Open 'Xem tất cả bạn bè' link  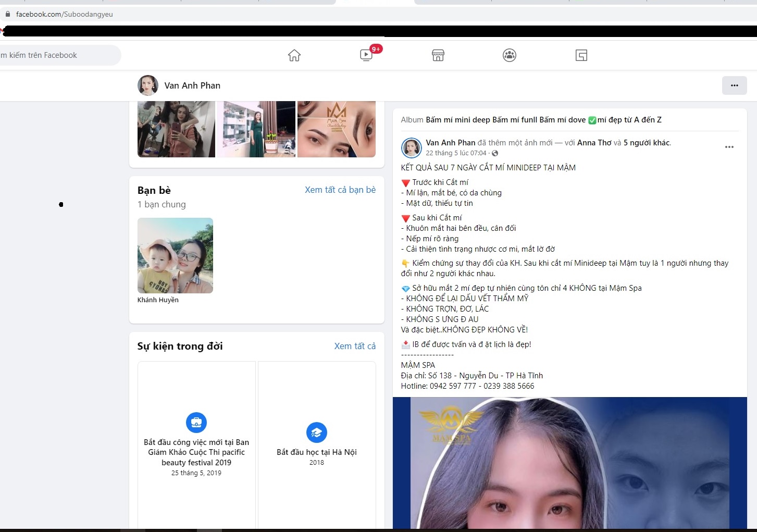pos(340,190)
